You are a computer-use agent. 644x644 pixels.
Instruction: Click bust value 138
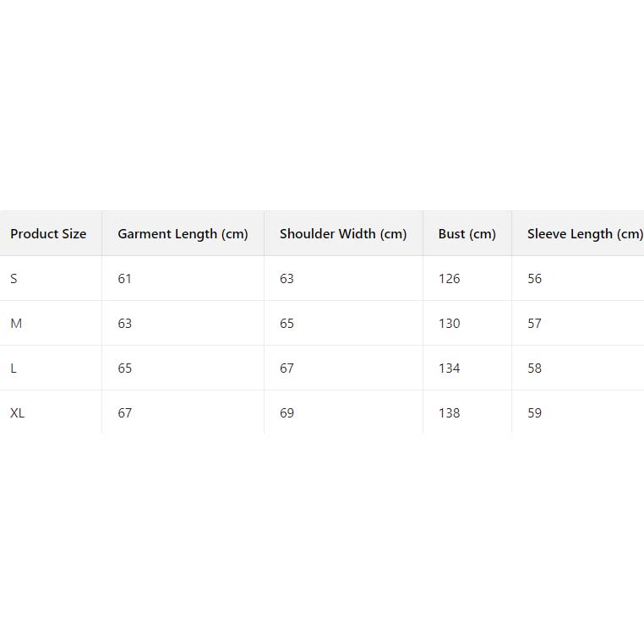pyautogui.click(x=450, y=413)
